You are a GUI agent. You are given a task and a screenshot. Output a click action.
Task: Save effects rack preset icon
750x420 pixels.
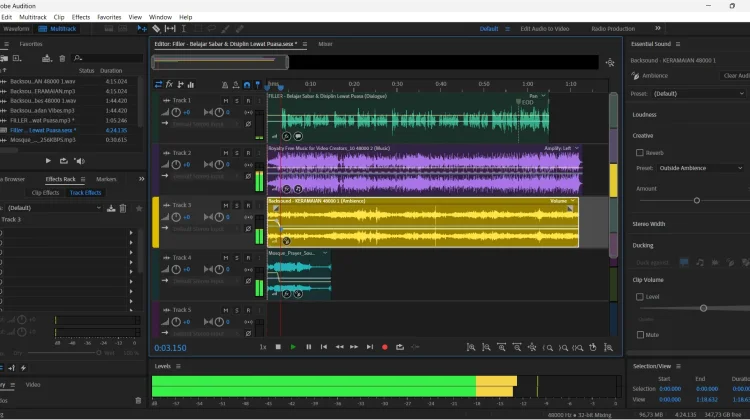click(111, 208)
